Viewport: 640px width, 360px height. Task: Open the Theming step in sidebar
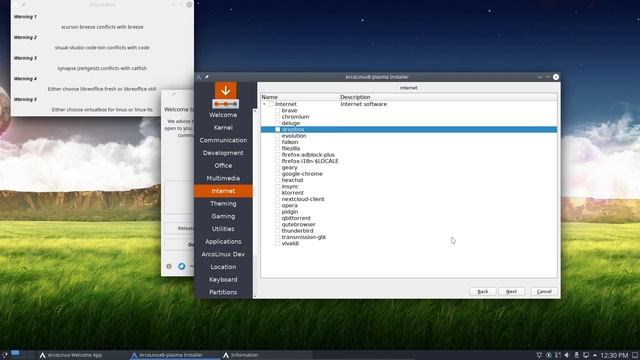click(223, 204)
